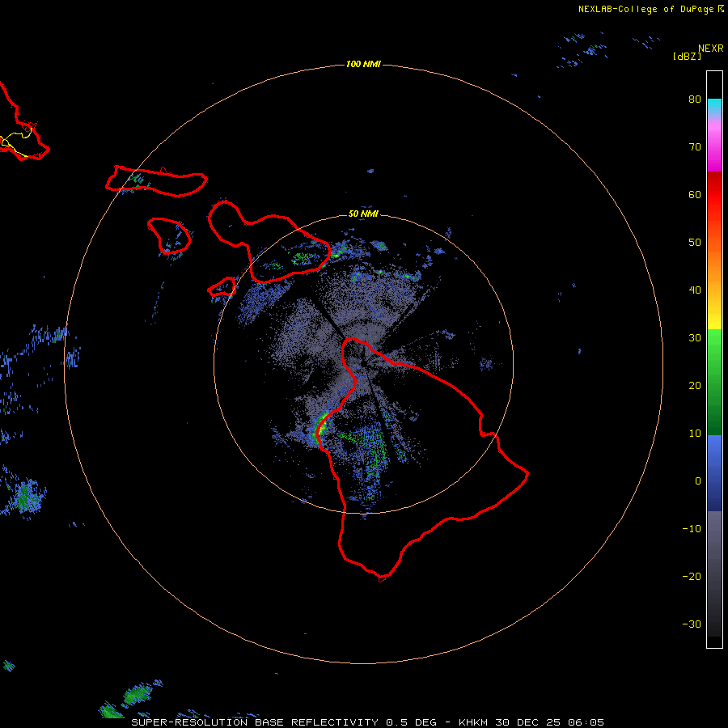Click the NEXR label above color scale
This screenshot has width=728, height=728.
click(711, 49)
